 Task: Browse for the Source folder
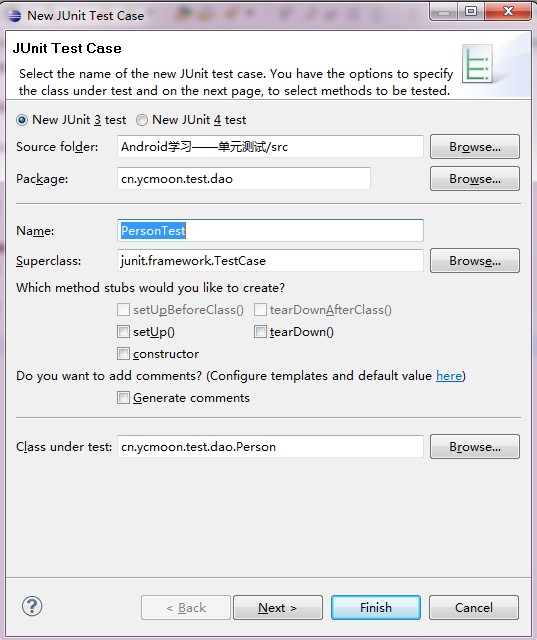475,147
